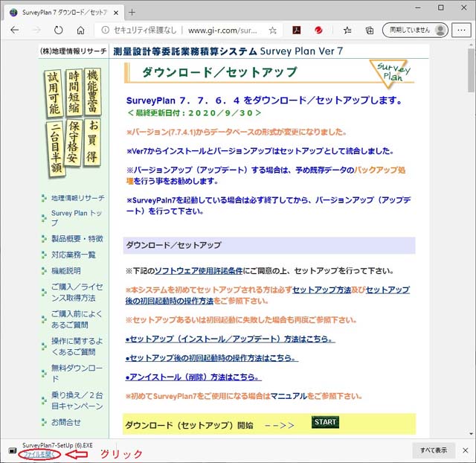The width and height of the screenshot is (476, 463).
Task: Click ファイルを開く in download bar
Action: (39, 454)
